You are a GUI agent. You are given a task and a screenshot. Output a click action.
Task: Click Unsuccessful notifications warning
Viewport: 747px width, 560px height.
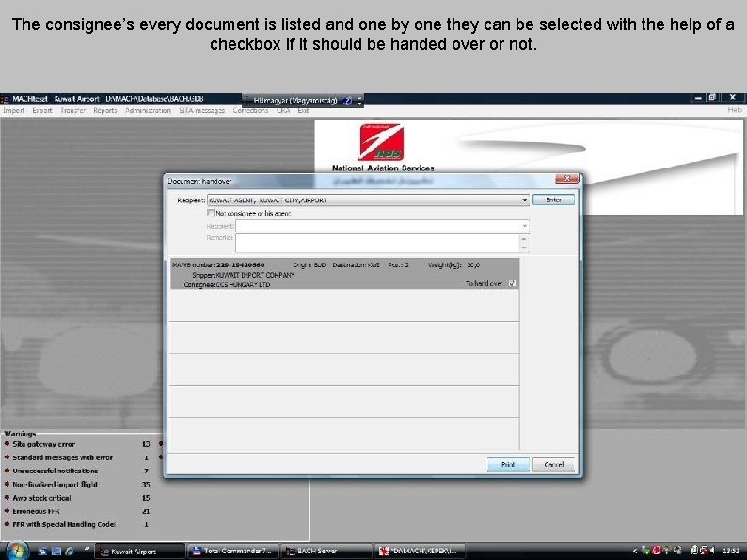point(55,471)
